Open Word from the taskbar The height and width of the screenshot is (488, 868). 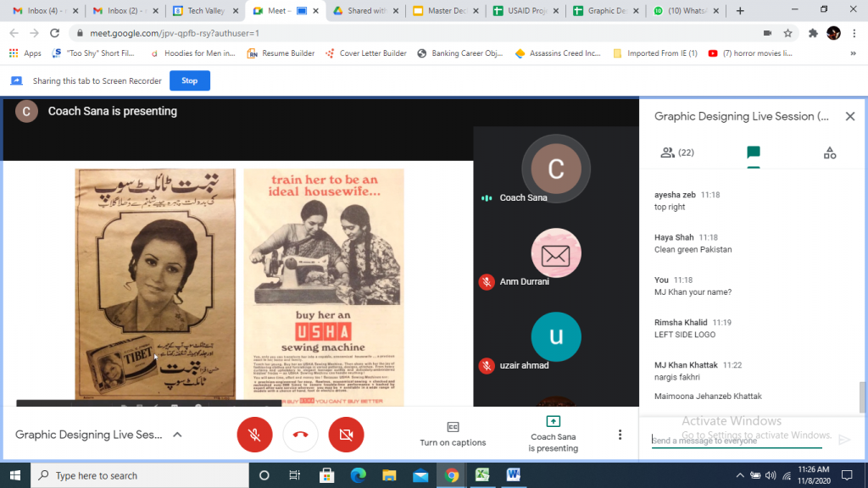tap(513, 475)
